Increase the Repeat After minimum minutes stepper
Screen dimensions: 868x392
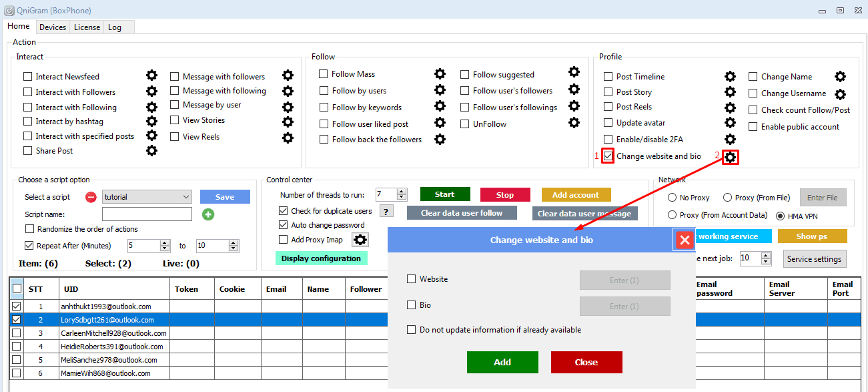point(165,243)
